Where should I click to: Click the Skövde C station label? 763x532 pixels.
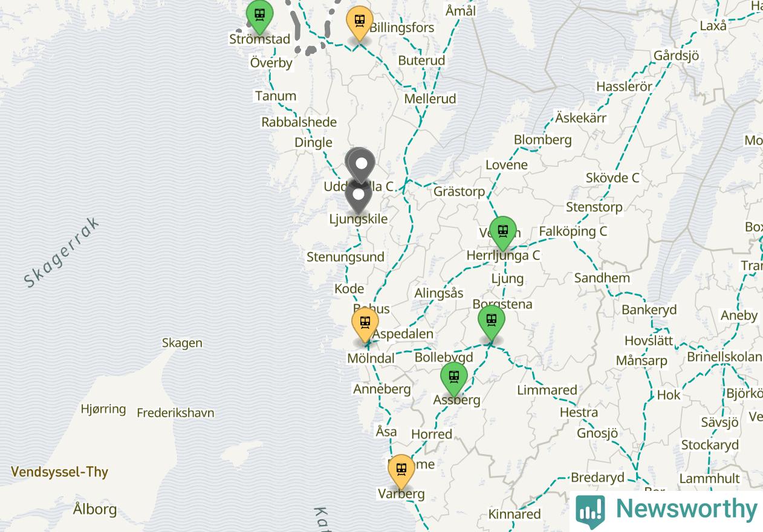point(612,178)
